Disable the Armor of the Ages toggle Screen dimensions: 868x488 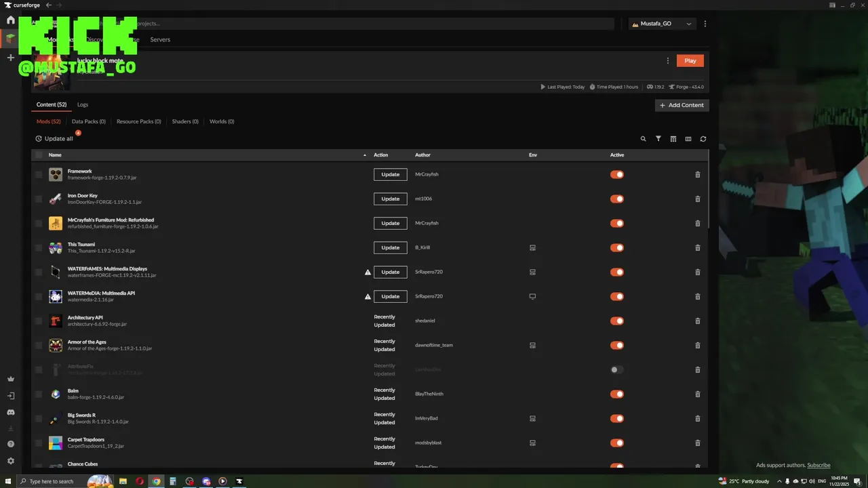pos(617,346)
